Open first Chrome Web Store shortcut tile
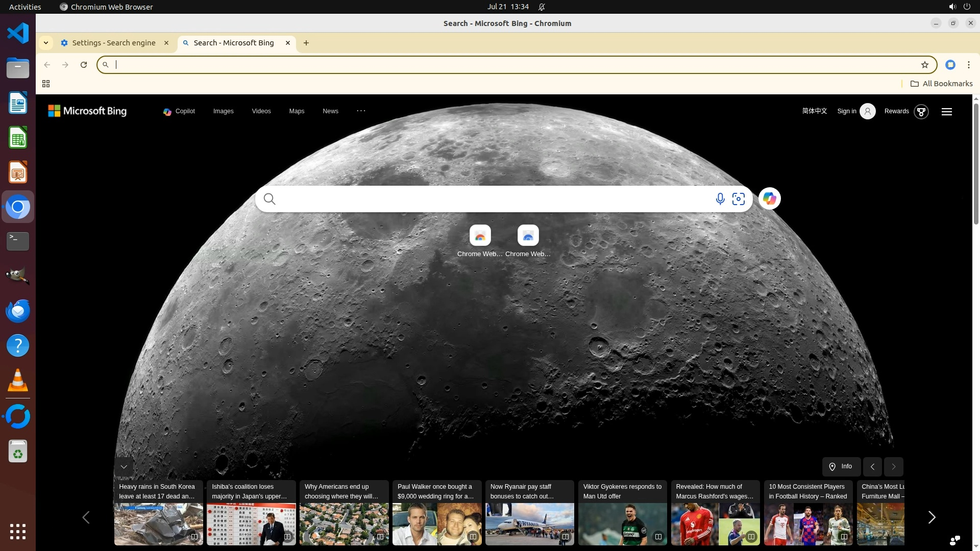980x551 pixels. (x=480, y=236)
